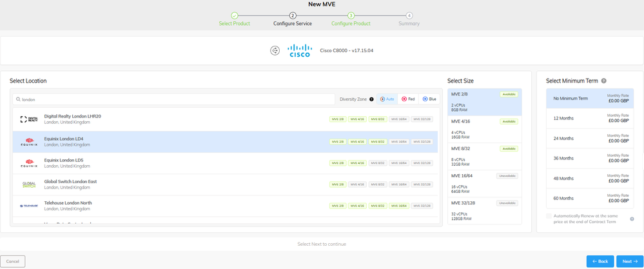644x269 pixels.
Task: Click the Equinix logo on LD5 row
Action: point(29,163)
